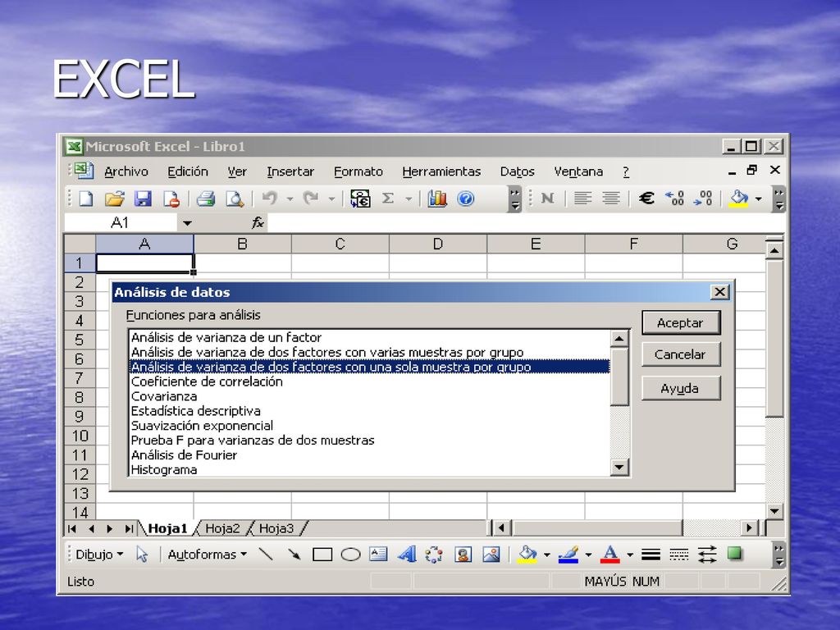840x630 pixels.
Task: Open the Datos menu
Action: (518, 171)
